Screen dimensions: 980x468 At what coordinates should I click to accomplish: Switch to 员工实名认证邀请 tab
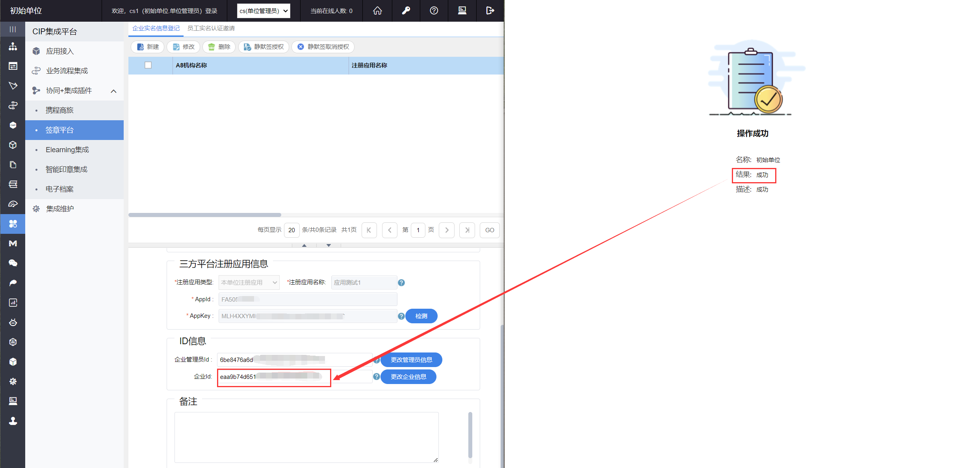coord(211,28)
